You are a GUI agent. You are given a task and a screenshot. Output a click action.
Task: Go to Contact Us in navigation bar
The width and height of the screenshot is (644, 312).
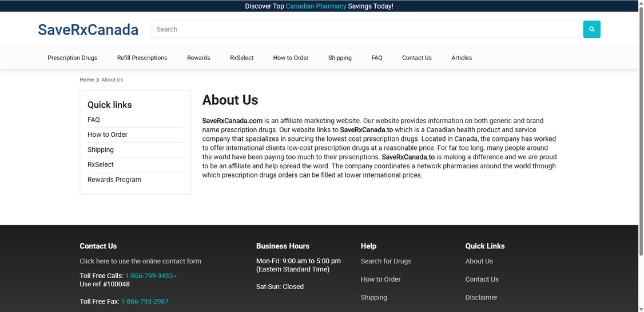click(x=416, y=58)
